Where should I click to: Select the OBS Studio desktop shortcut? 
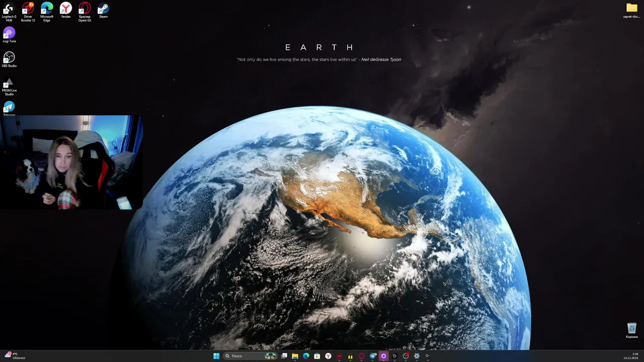(9, 59)
